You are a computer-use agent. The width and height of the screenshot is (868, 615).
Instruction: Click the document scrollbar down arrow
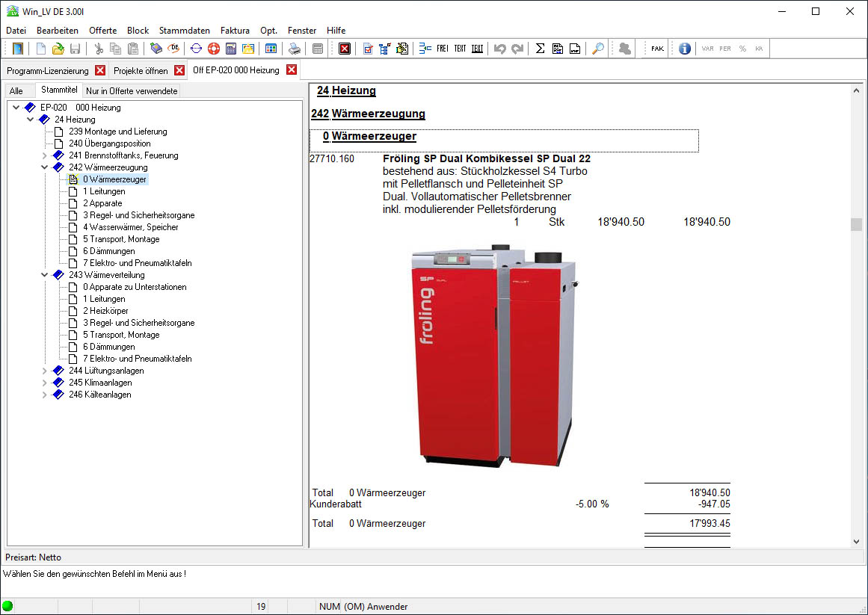(856, 542)
